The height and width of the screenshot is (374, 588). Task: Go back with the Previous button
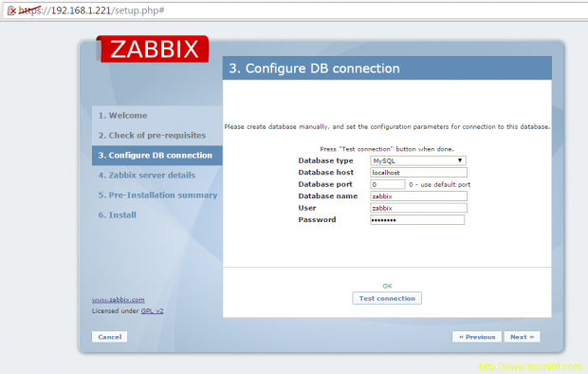click(x=477, y=337)
